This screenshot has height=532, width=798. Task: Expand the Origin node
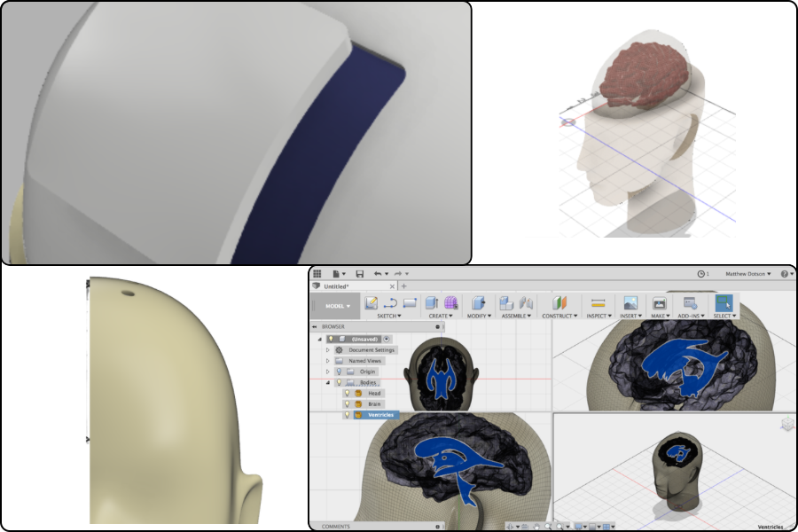[328, 372]
